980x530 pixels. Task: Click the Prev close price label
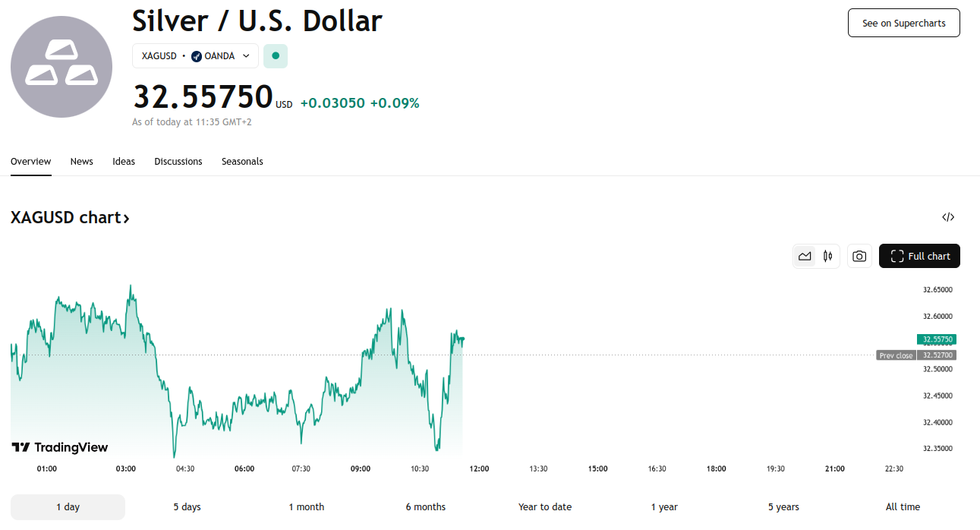tap(896, 355)
